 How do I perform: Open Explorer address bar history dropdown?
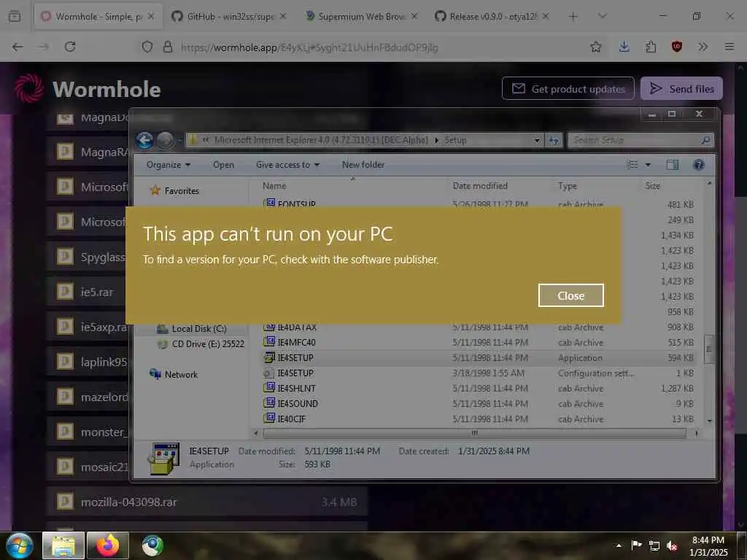click(537, 141)
